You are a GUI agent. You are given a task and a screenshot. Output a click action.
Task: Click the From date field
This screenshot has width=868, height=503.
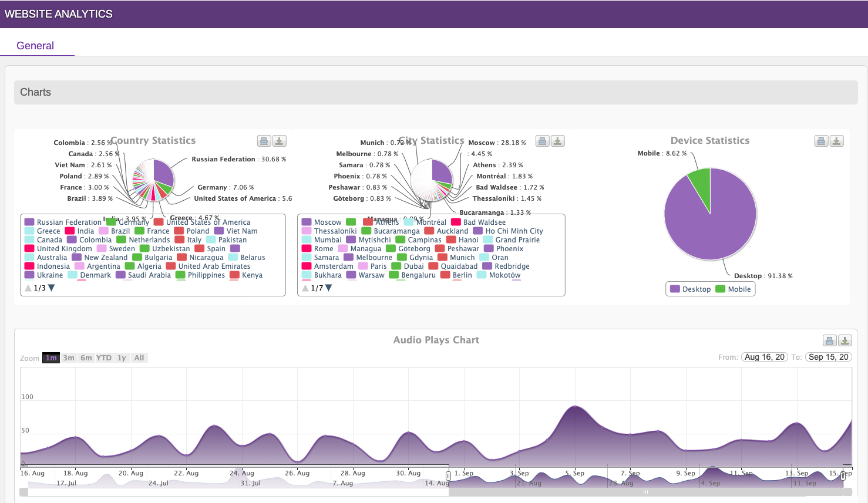coord(763,357)
